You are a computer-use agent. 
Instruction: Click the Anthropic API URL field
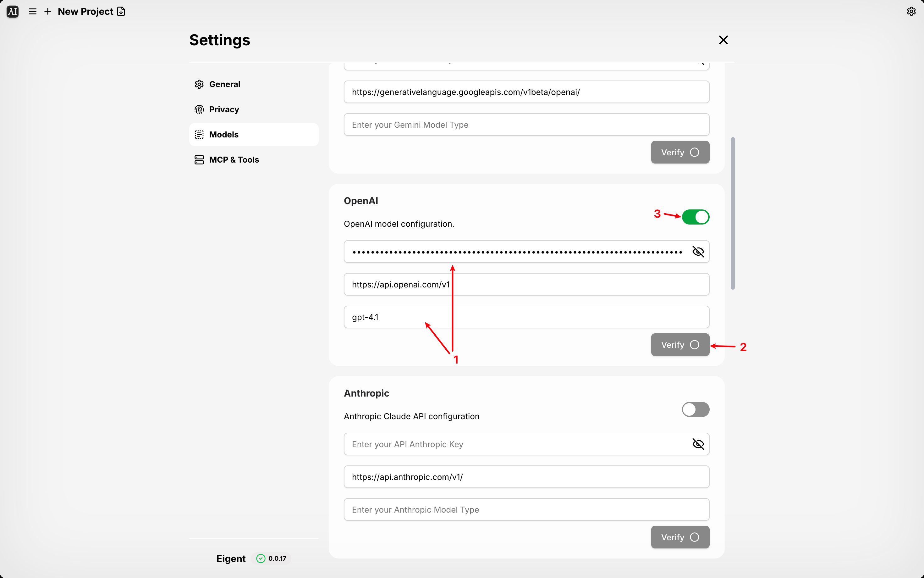pos(526,477)
